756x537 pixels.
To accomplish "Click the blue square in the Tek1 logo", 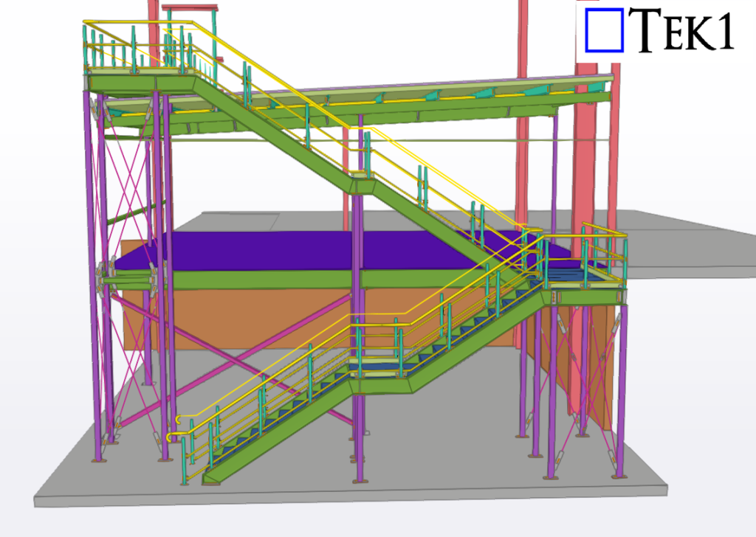I will point(604,31).
